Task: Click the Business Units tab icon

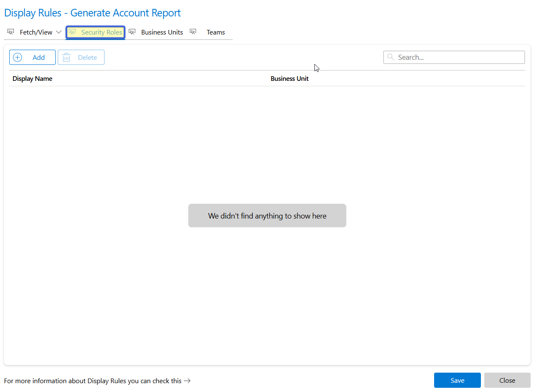Action: (132, 32)
